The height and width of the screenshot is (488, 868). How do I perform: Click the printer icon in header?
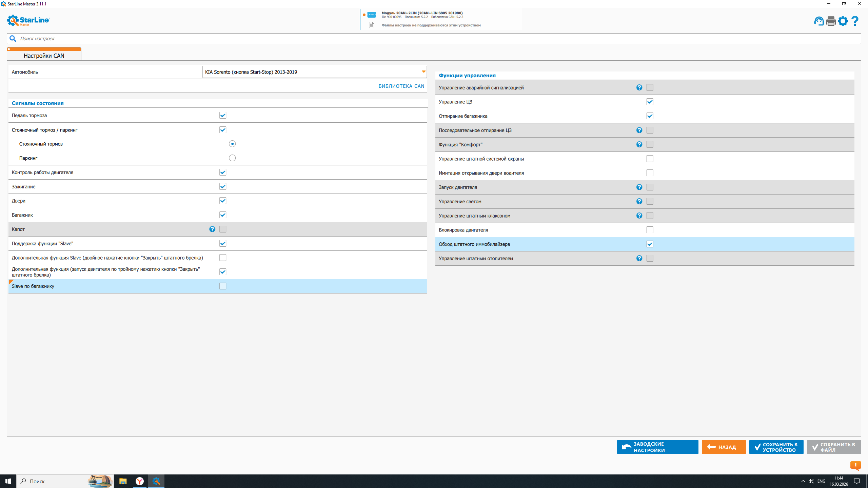[831, 21]
